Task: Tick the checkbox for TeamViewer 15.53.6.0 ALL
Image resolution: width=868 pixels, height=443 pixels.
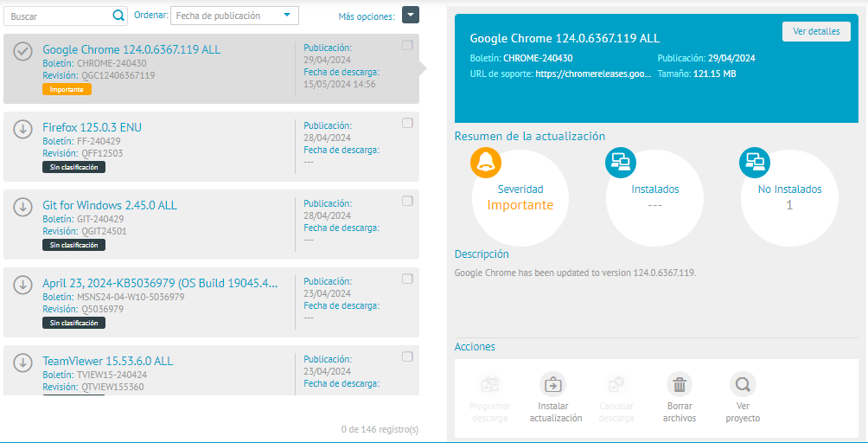Action: (407, 356)
